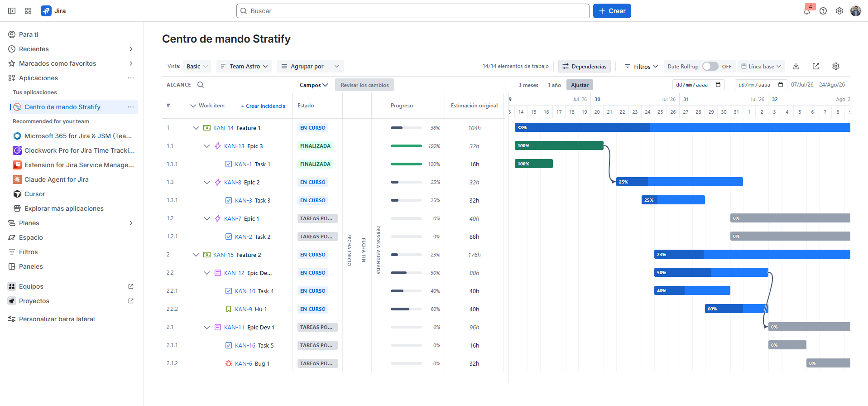Open the Cursor app entry
Viewport: 868px width, 406px height.
click(x=73, y=194)
